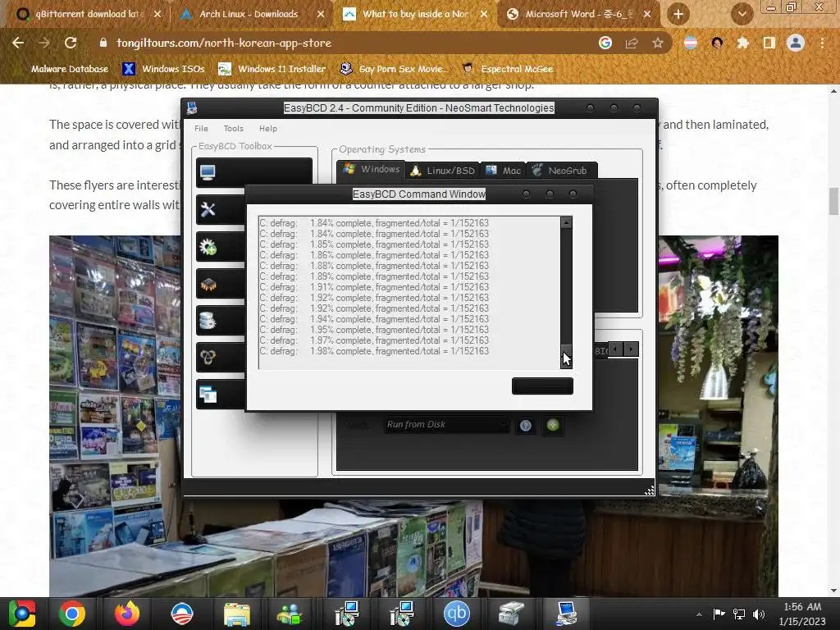Open Useful Utilities windows icon in toolbox
The image size is (840, 630).
[221, 395]
